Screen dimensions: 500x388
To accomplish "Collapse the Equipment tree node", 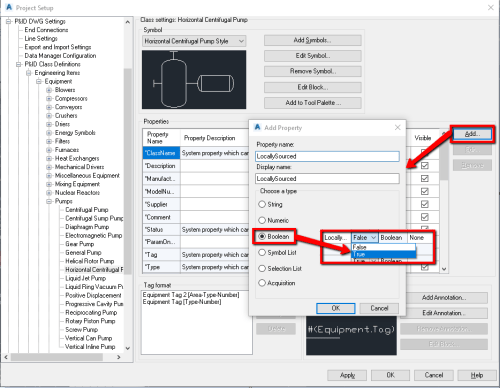I will pyautogui.click(x=39, y=82).
